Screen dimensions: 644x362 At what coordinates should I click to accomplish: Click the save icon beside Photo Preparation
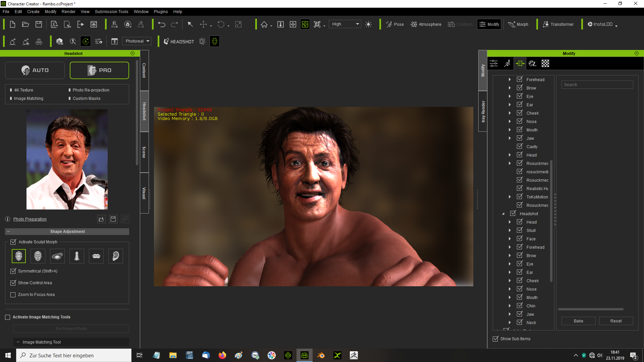(x=113, y=219)
